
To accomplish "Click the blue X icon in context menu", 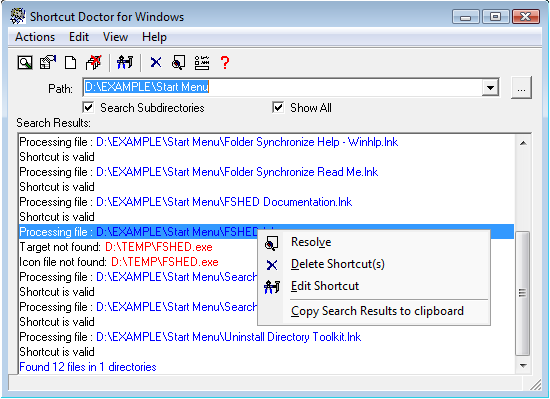I will tap(272, 265).
